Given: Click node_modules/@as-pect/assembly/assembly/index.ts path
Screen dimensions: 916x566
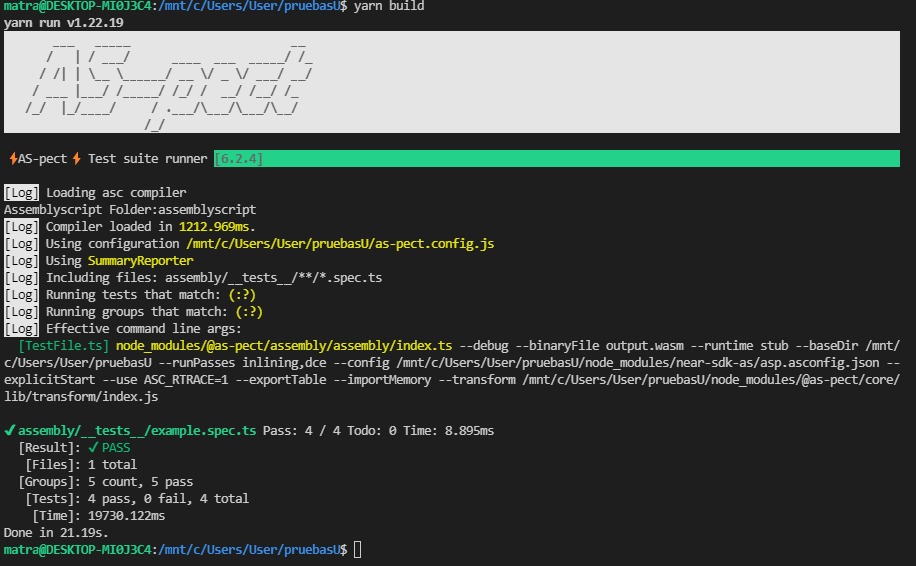Looking at the screenshot, I should [x=284, y=346].
